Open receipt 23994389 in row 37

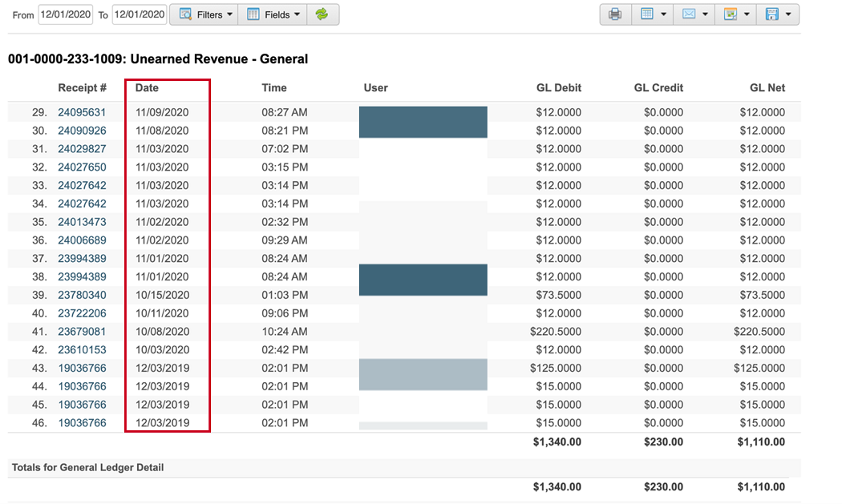pyautogui.click(x=82, y=258)
